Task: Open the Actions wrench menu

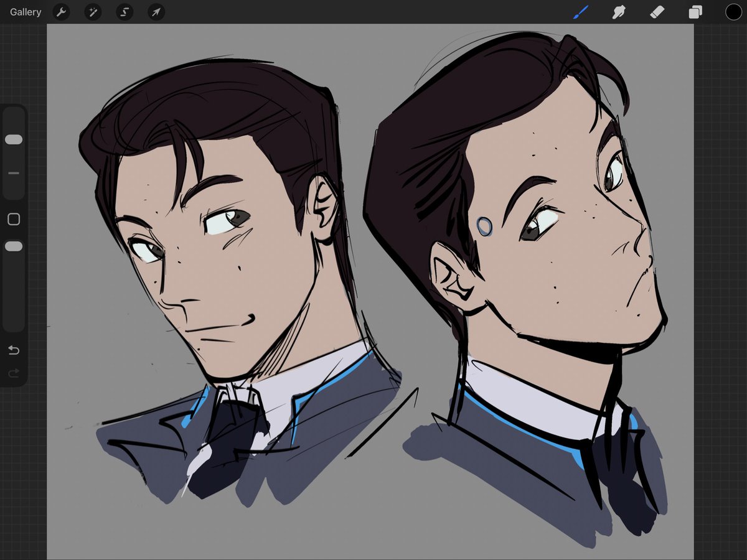Action: (61, 12)
